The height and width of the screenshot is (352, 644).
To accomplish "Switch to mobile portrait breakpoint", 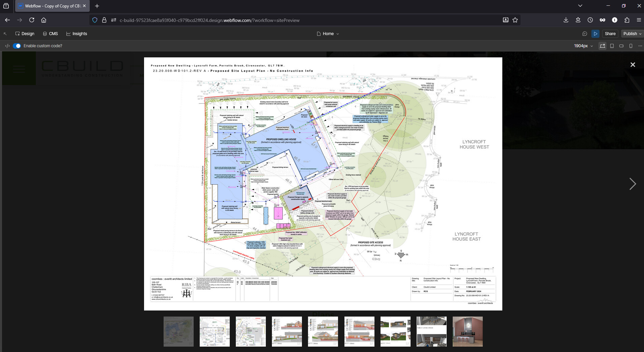I will [x=631, y=46].
